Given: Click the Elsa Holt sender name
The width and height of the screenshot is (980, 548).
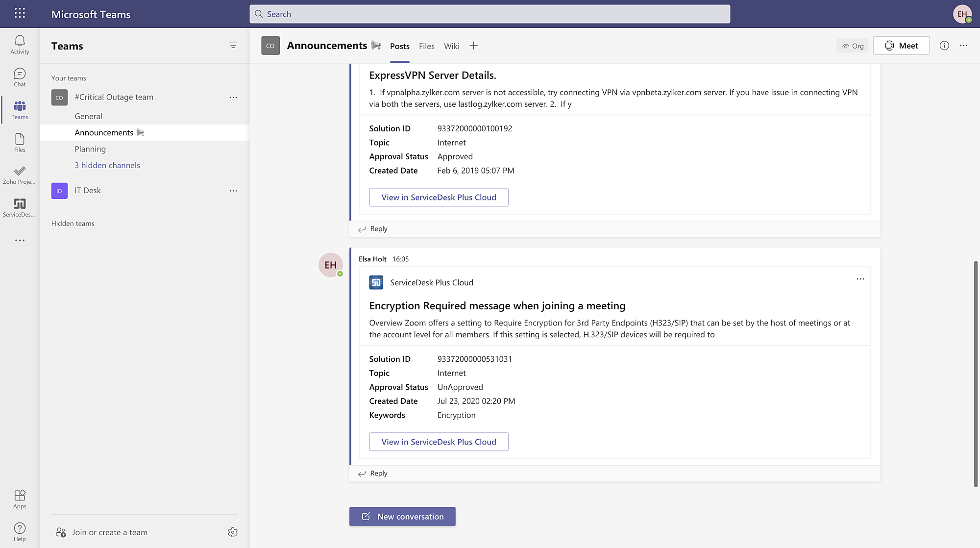Looking at the screenshot, I should [x=372, y=259].
